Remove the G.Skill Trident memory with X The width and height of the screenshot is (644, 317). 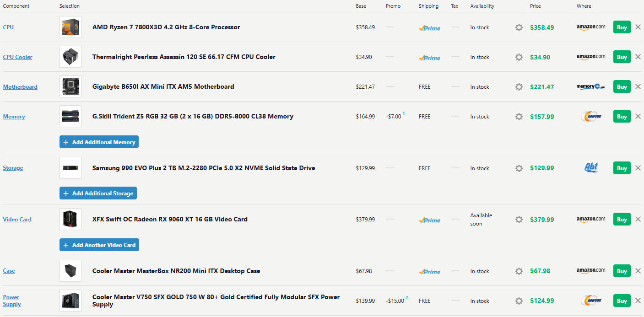tap(638, 116)
